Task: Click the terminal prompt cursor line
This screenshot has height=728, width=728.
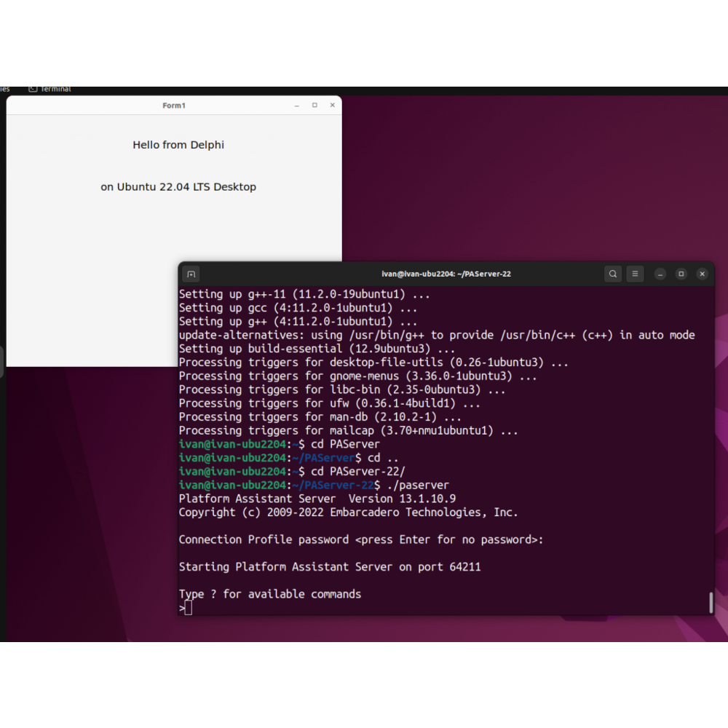Action: (188, 608)
